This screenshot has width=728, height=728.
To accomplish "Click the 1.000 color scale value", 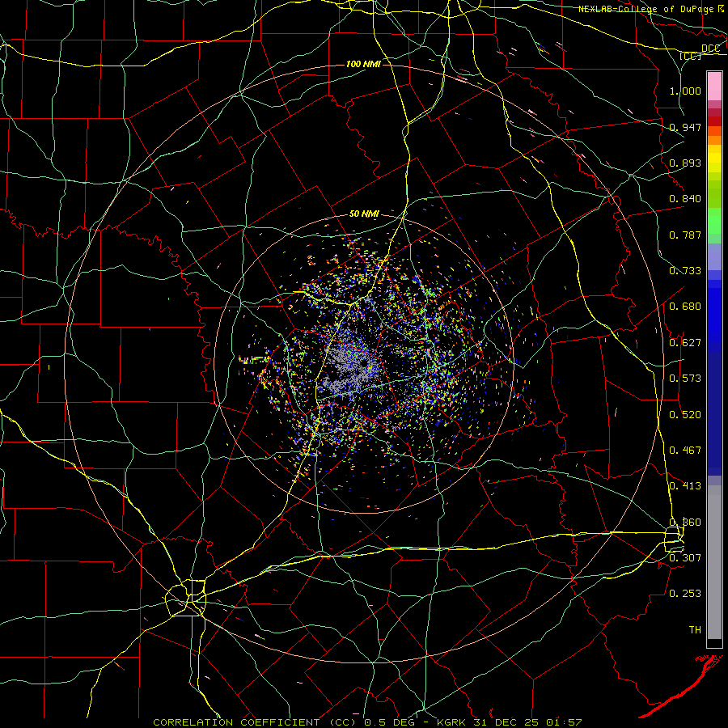I will pyautogui.click(x=685, y=91).
